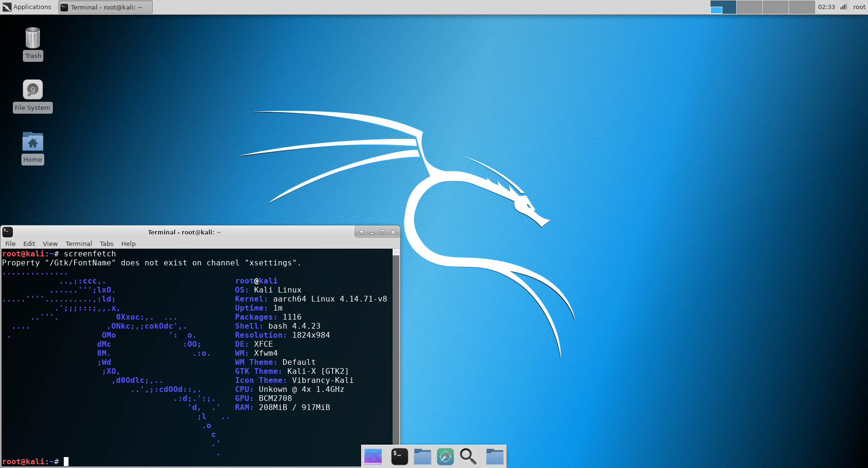This screenshot has width=868, height=468.
Task: Open the root user menu
Action: (859, 7)
